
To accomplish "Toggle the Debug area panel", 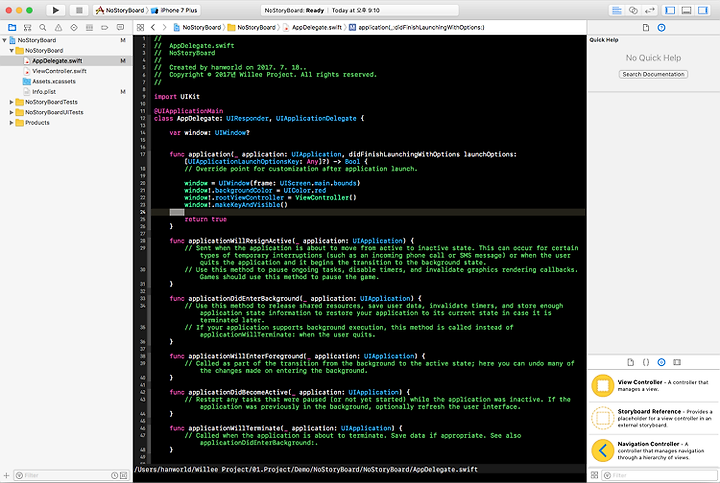I will (x=686, y=10).
